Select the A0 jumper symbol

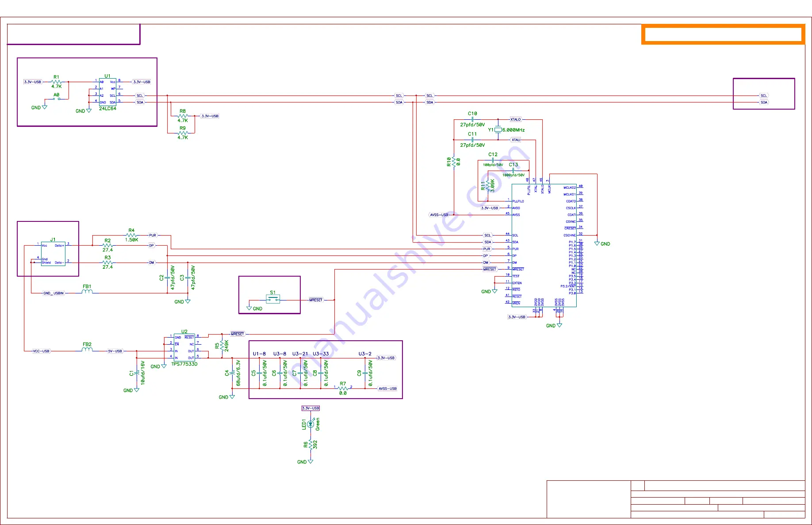56,99
